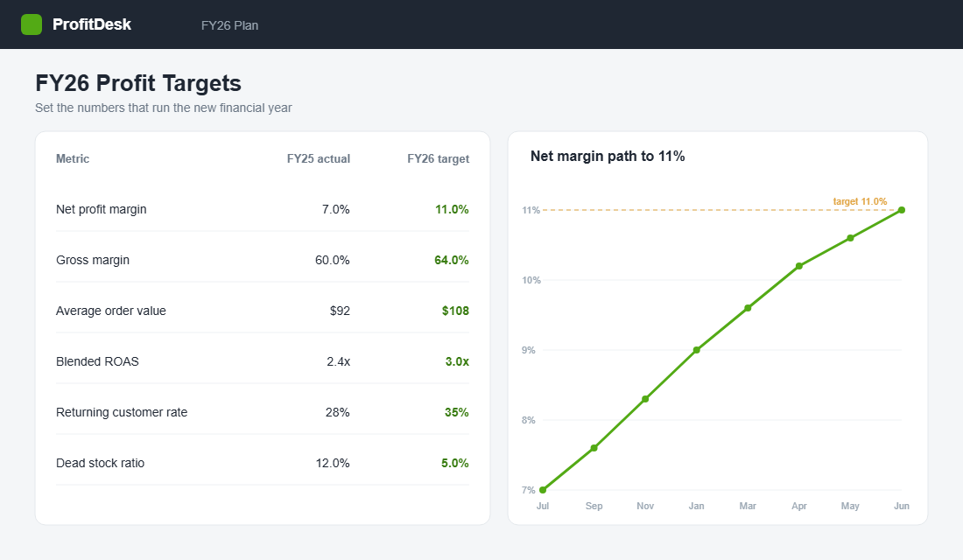Click Dead stock ratio target 5.0%
The width and height of the screenshot is (963, 560).
click(x=455, y=463)
